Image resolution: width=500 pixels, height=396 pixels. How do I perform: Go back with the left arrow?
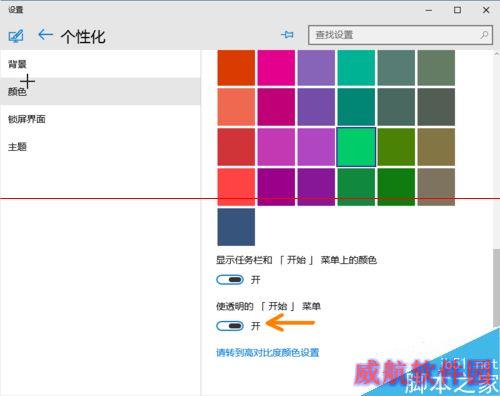pyautogui.click(x=46, y=34)
